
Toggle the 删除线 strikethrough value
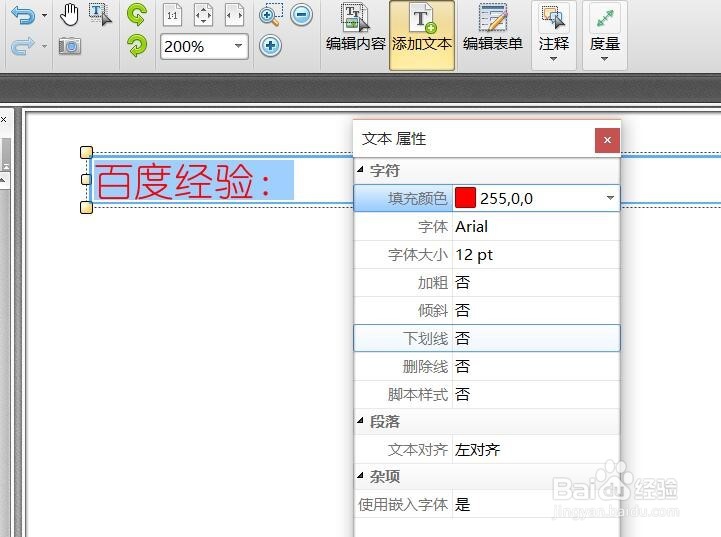coord(536,366)
